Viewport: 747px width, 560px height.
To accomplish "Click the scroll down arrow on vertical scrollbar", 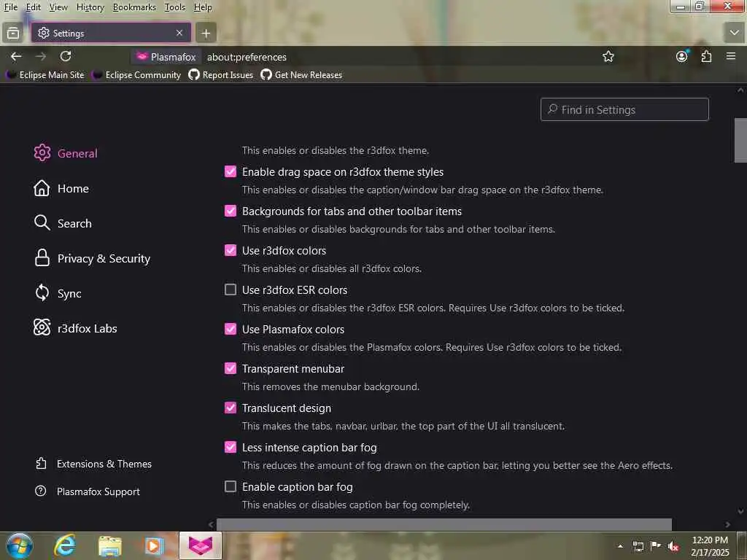I will pyautogui.click(x=740, y=511).
